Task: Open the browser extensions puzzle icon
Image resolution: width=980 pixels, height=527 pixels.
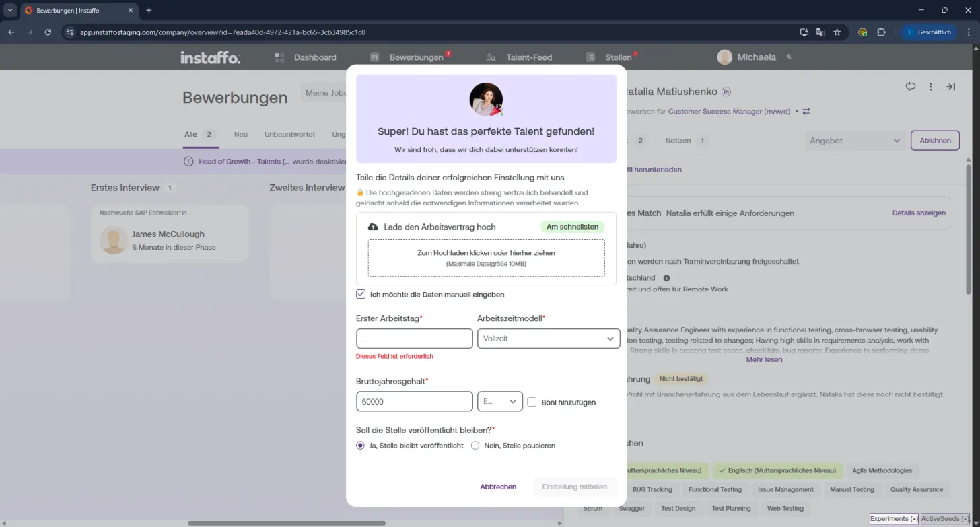Action: coord(881,32)
